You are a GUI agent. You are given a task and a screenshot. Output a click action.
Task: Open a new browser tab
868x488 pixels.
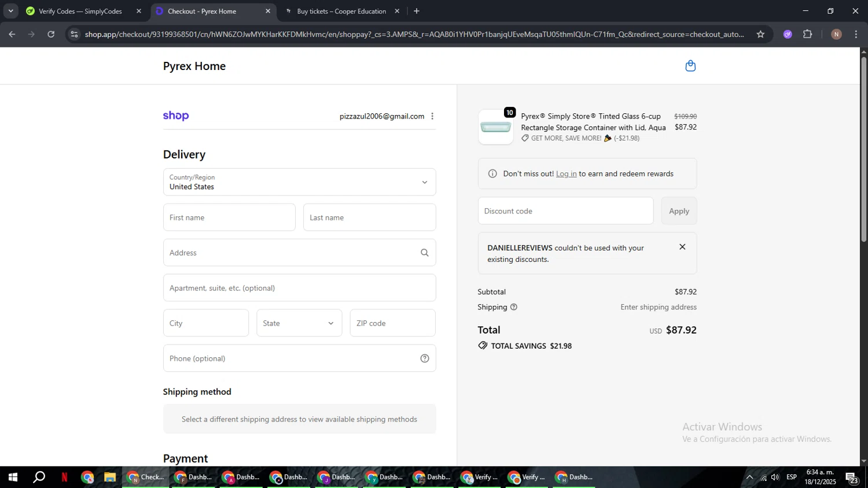click(x=417, y=11)
